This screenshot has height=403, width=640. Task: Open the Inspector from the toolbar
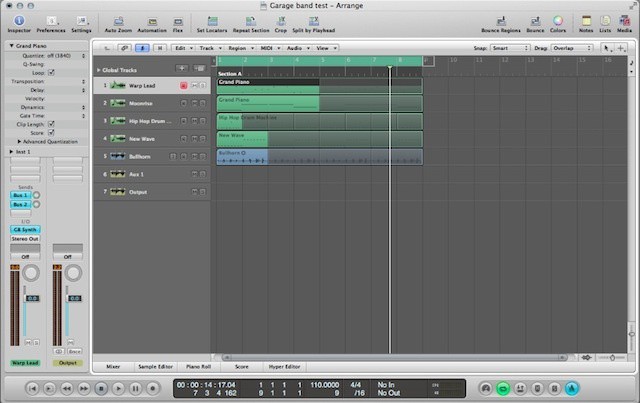point(19,21)
